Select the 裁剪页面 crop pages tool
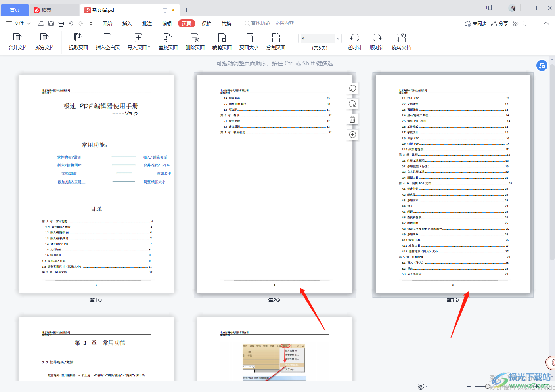Viewport: 555px width, 392px height. 222,41
